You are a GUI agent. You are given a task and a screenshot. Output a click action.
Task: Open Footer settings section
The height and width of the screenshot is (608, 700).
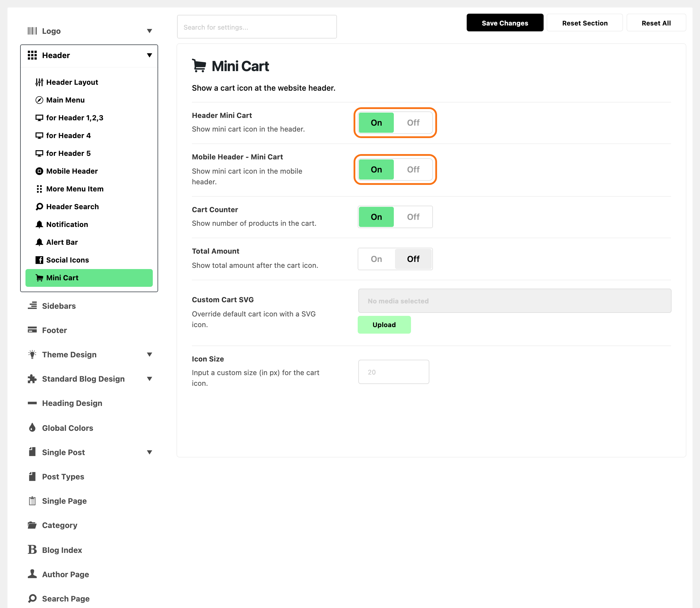[89, 330]
